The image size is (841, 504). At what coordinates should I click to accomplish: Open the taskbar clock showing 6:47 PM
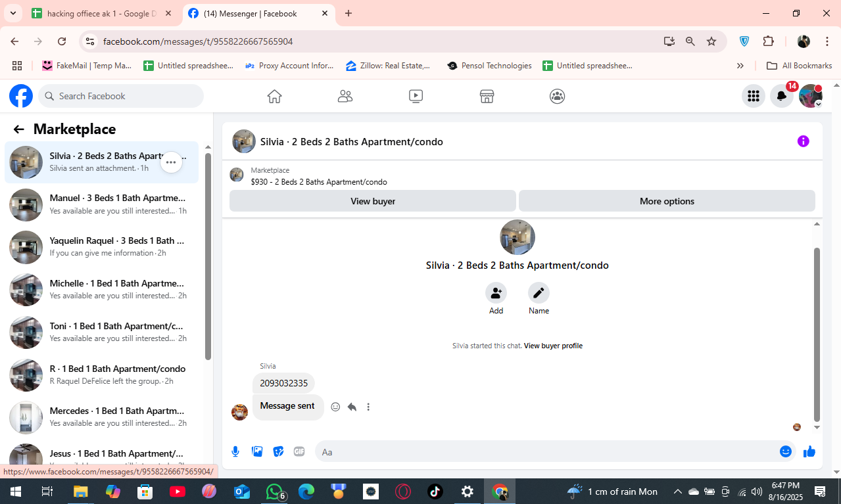pos(785,492)
